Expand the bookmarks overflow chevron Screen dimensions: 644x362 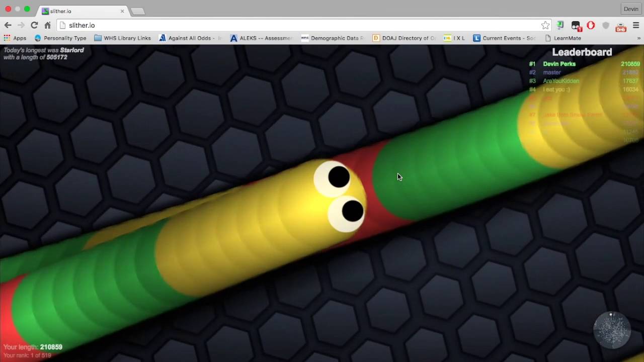[639, 38]
